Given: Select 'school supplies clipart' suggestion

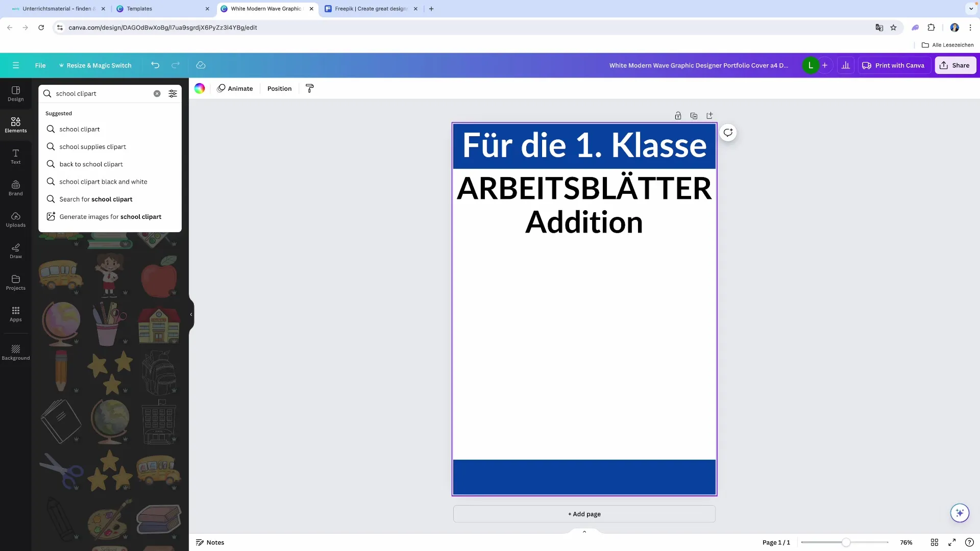Looking at the screenshot, I should pos(92,147).
